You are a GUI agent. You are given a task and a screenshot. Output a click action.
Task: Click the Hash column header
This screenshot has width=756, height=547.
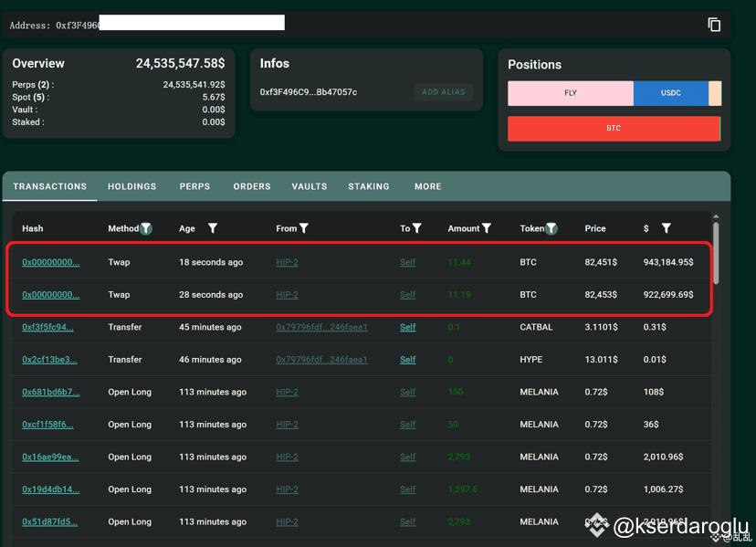[32, 228]
